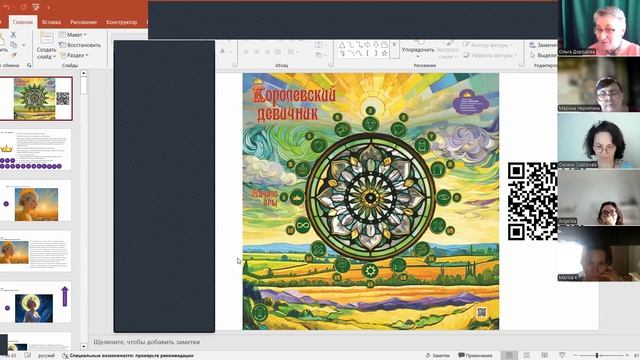Click the Redo icon in quick access toolbar
This screenshot has width=640, height=360.
click(23, 7)
